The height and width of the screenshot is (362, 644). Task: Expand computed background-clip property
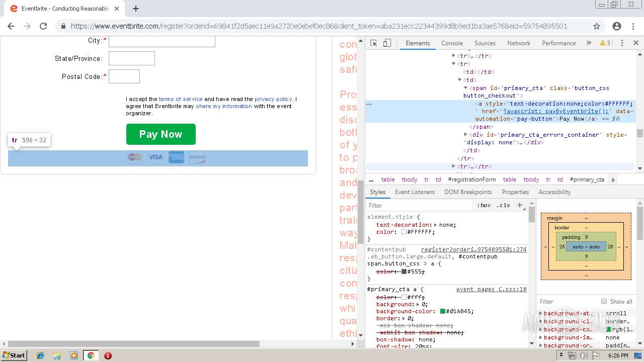click(x=541, y=321)
